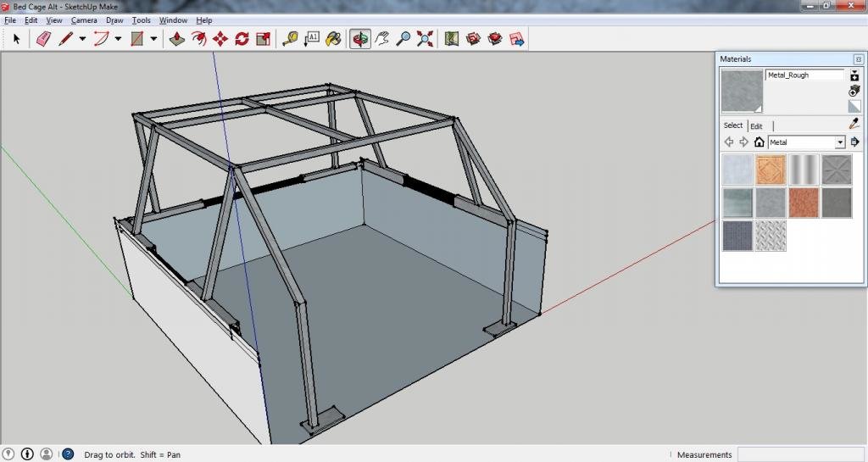Select the Push/Pull tool
This screenshot has width=868, height=462.
pos(176,39)
